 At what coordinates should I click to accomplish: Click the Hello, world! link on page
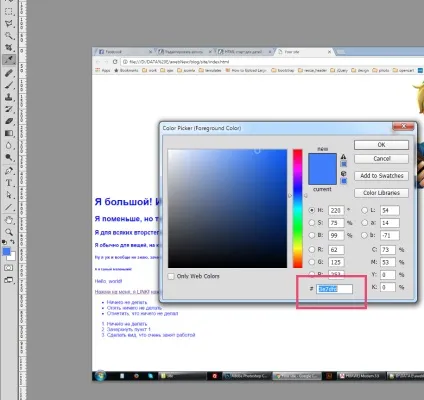(108, 281)
